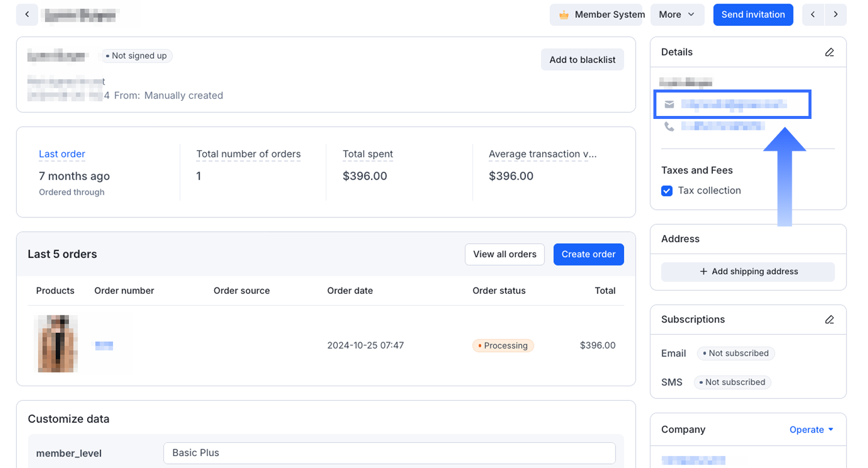The image size is (868, 468).
Task: Edit Subscriptions with the pencil icon
Action: pos(830,320)
